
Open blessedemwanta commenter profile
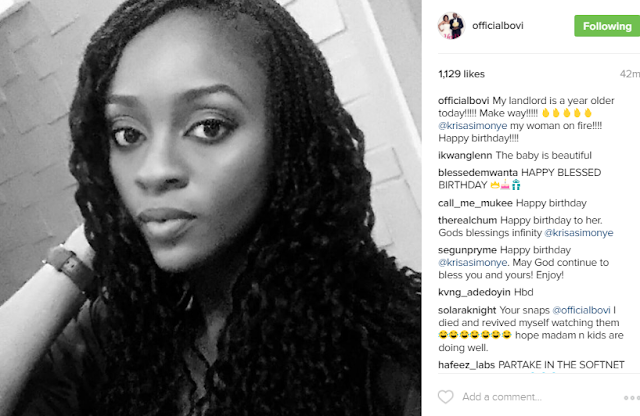tap(478, 173)
